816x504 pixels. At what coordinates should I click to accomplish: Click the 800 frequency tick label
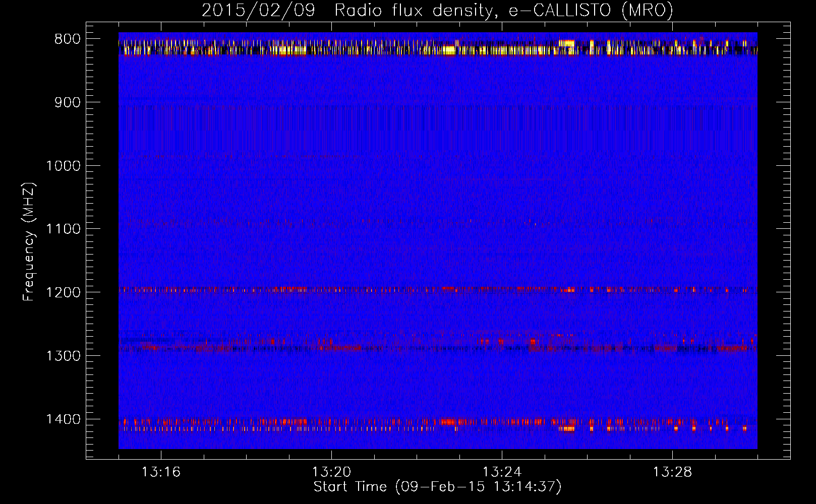click(68, 39)
